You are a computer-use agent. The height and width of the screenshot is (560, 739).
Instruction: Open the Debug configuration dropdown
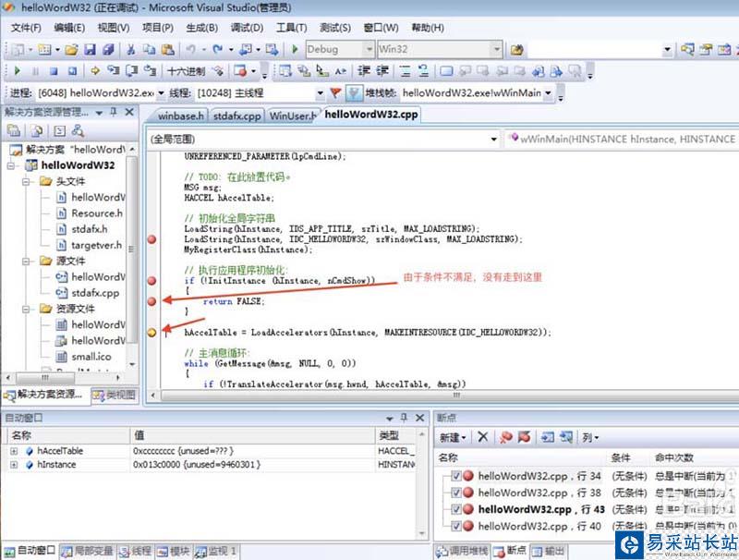tap(369, 49)
